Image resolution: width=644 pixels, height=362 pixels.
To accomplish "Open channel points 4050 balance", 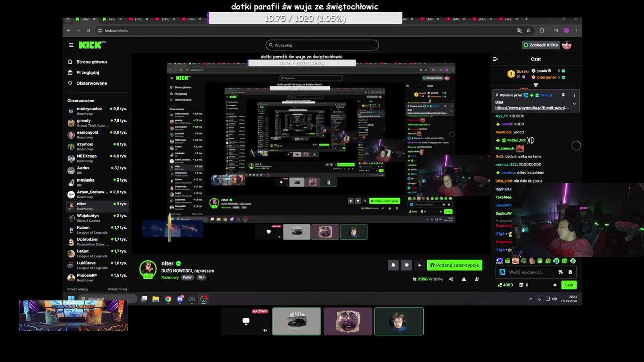I will point(505,285).
